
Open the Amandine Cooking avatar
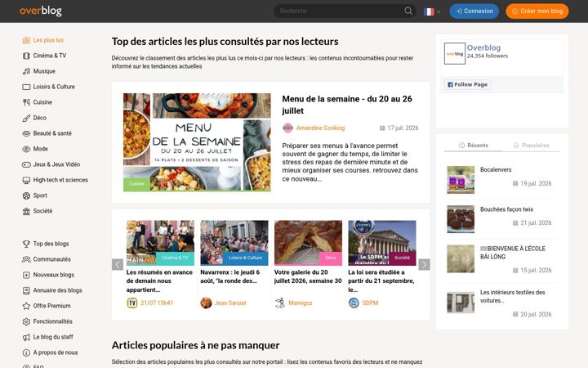point(287,128)
